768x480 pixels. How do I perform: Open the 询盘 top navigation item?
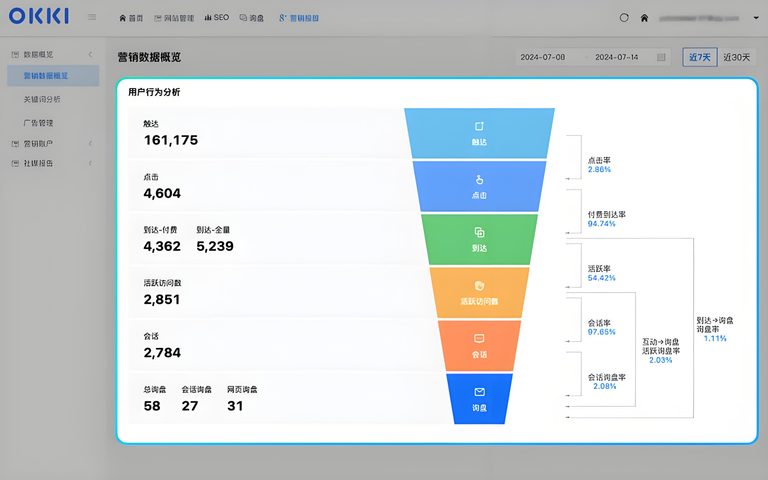tap(252, 18)
